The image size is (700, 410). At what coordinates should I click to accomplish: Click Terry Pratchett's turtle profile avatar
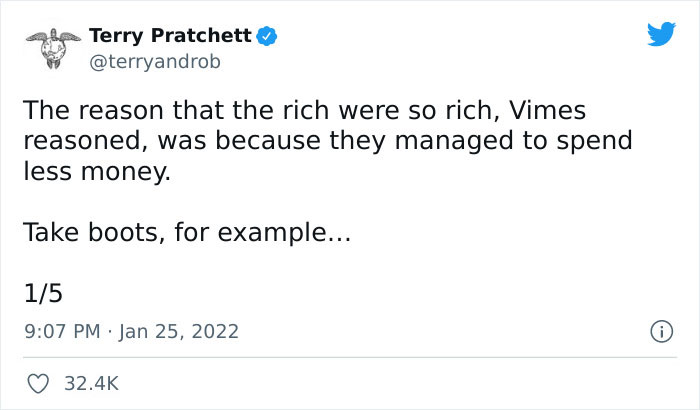point(52,47)
